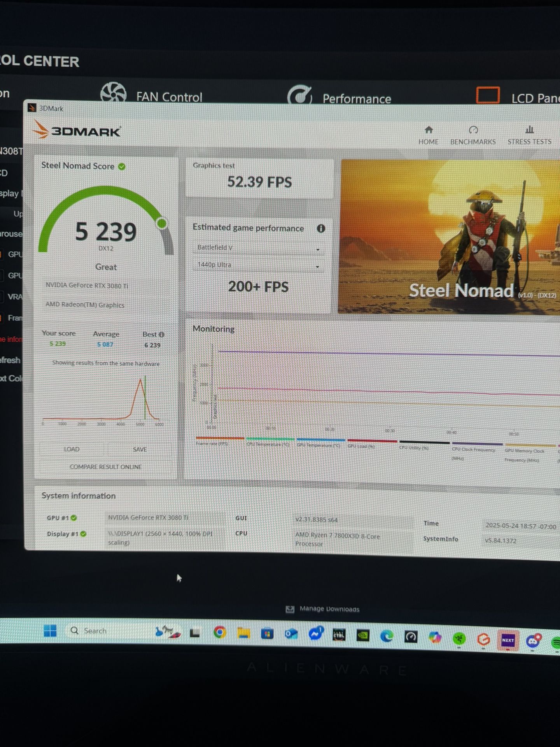Open Outlook from the taskbar
Screen dimensions: 560x747
pos(291,635)
